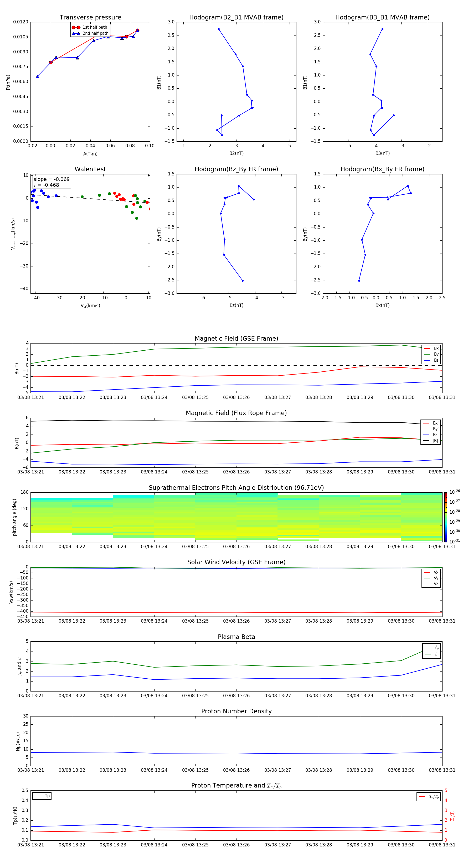
Task: Click 'Proton Temperature and Te/Tp' title
Action: 236,786
